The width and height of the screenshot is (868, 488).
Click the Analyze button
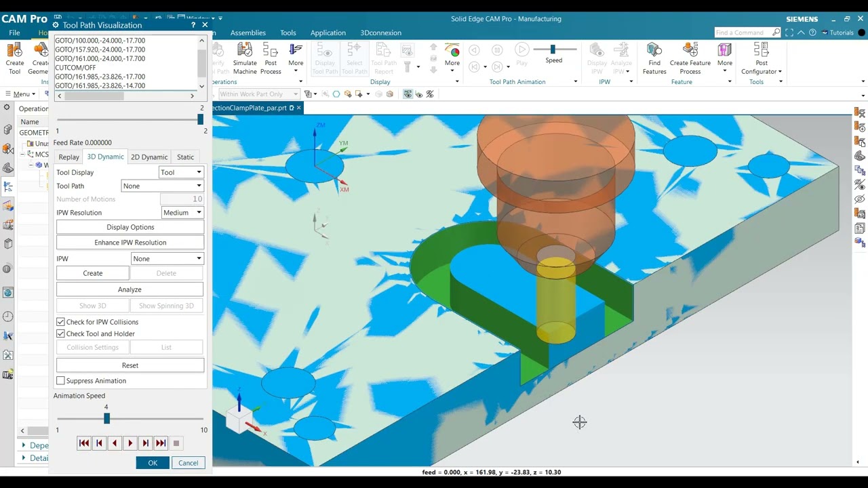(130, 289)
